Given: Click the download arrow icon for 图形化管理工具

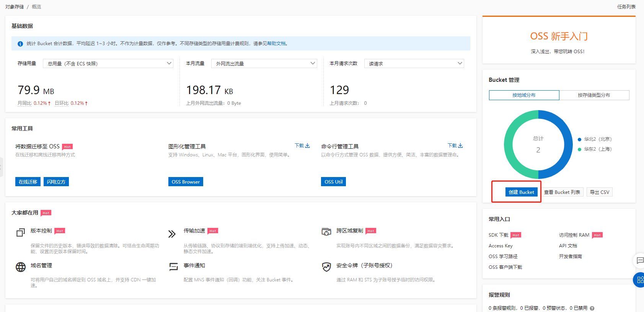Looking at the screenshot, I should pos(308,146).
